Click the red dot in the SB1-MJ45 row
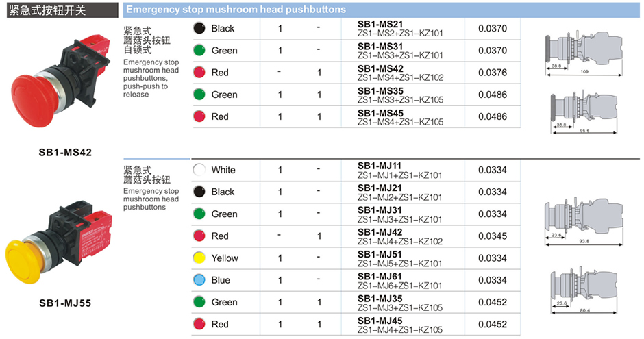The height and width of the screenshot is (339, 644). pyautogui.click(x=199, y=324)
